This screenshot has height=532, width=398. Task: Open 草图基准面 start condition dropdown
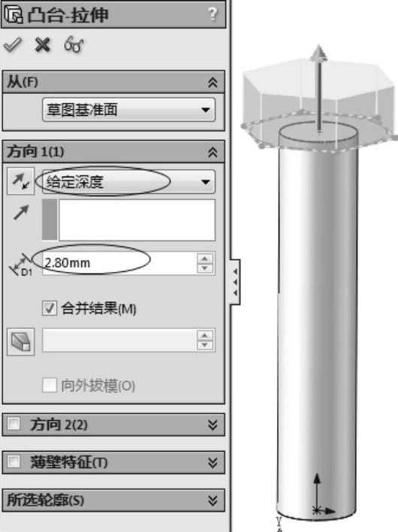pyautogui.click(x=128, y=110)
